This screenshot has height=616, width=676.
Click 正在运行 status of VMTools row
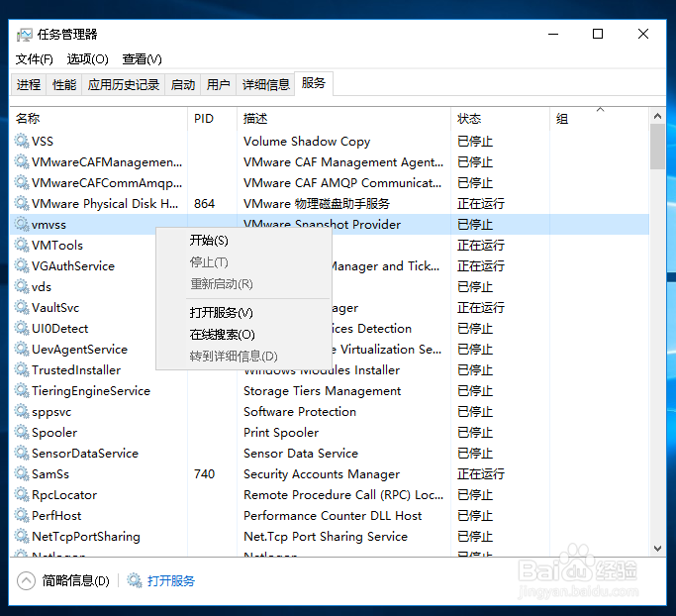tap(481, 245)
